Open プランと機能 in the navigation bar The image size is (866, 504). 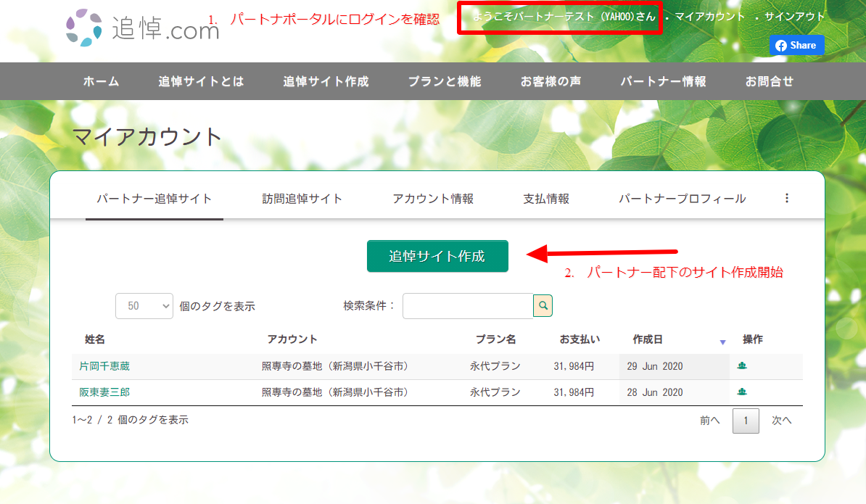point(444,81)
